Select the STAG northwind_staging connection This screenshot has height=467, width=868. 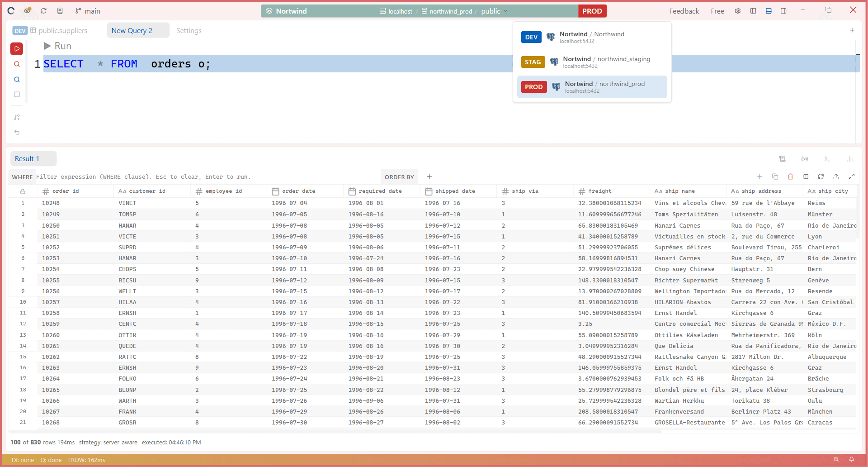592,62
